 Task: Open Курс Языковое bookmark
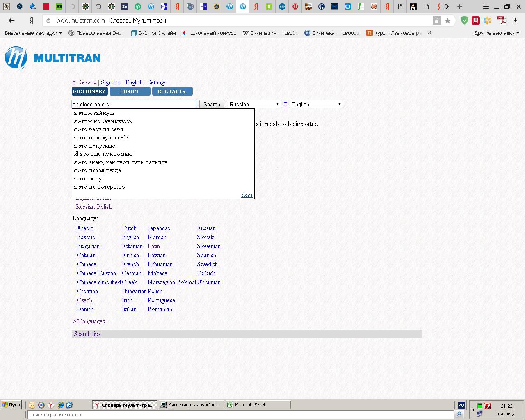pyautogui.click(x=394, y=33)
